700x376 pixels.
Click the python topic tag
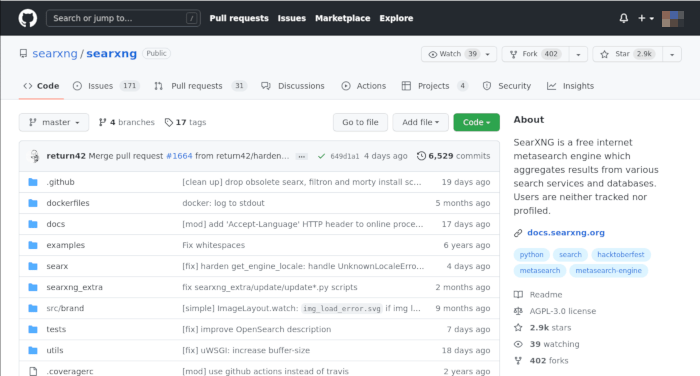(531, 255)
